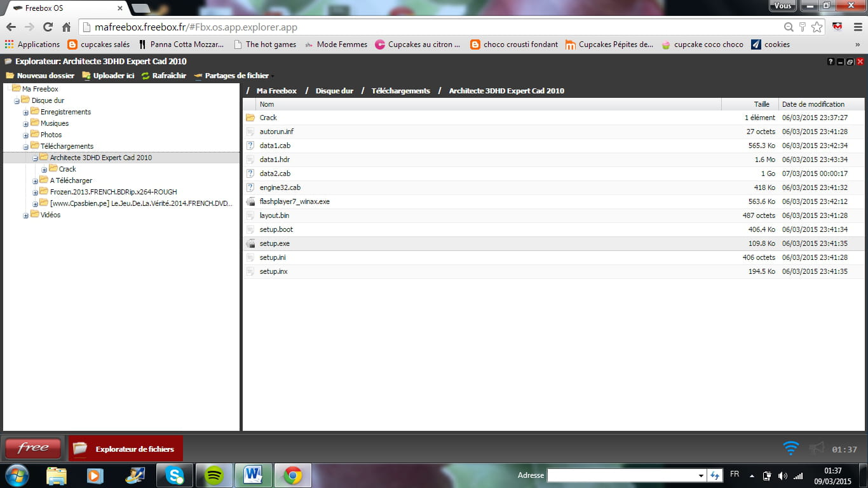This screenshot has width=868, height=488.
Task: Expand the Enregistrements folder node
Action: (x=26, y=112)
